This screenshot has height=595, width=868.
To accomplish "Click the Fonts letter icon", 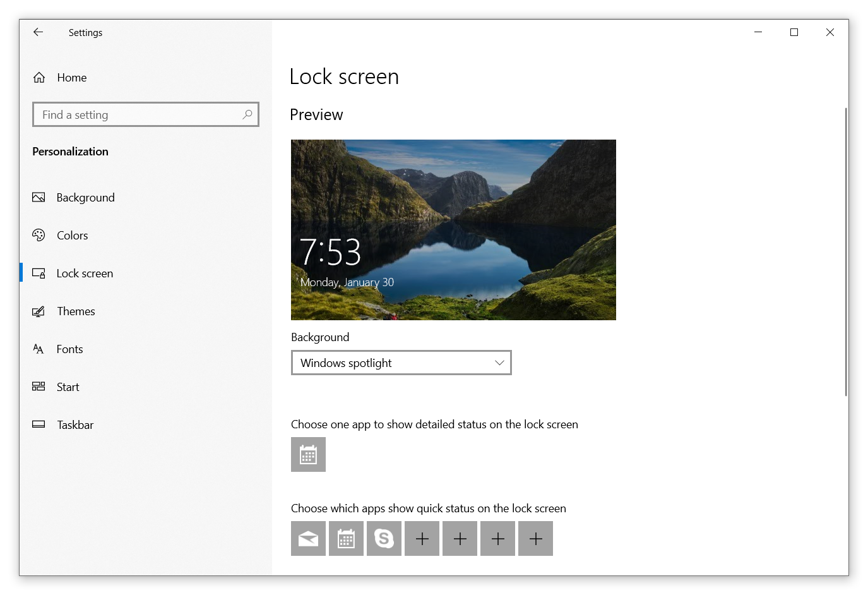I will (39, 349).
